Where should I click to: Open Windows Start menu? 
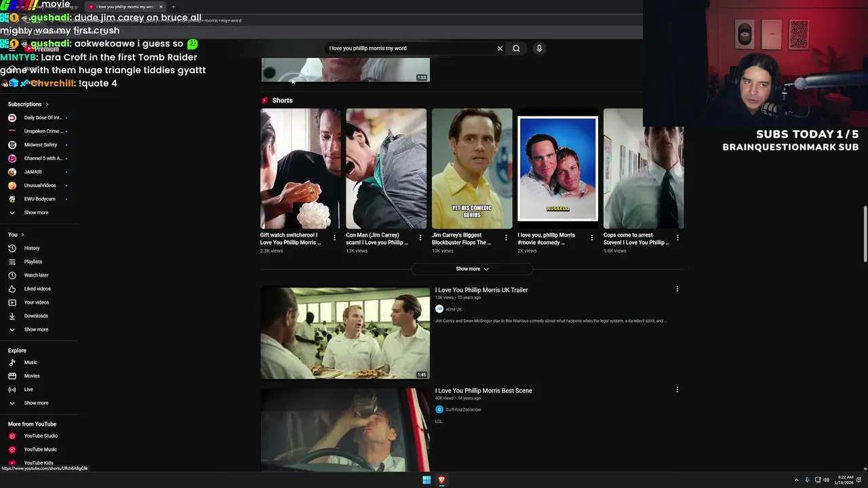point(427,480)
